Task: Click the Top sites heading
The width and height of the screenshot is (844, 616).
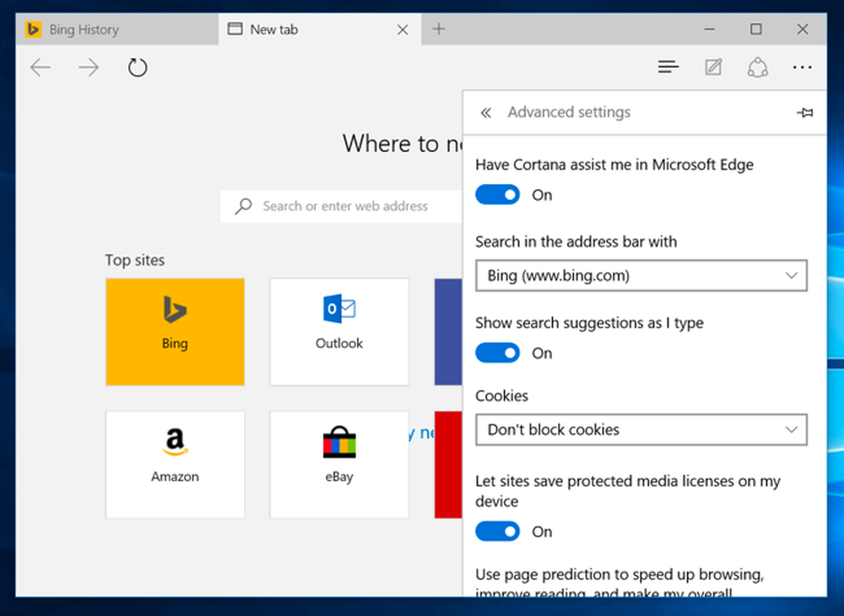Action: pyautogui.click(x=134, y=261)
